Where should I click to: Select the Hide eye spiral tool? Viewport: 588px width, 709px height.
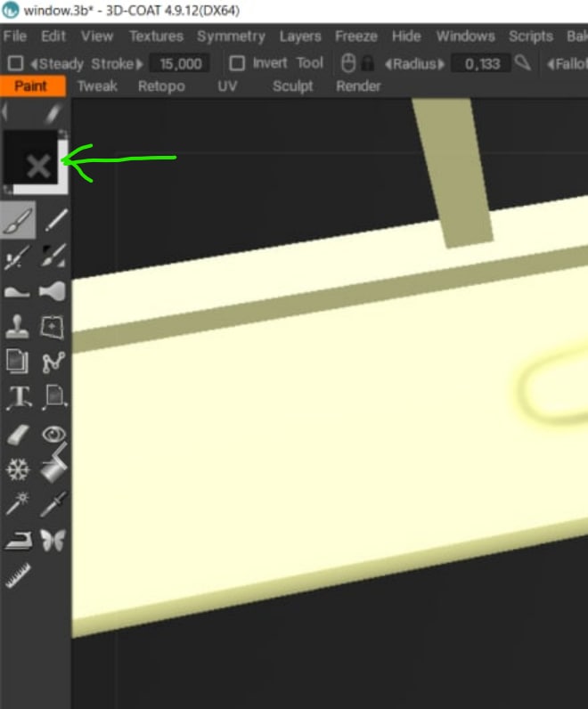(53, 434)
